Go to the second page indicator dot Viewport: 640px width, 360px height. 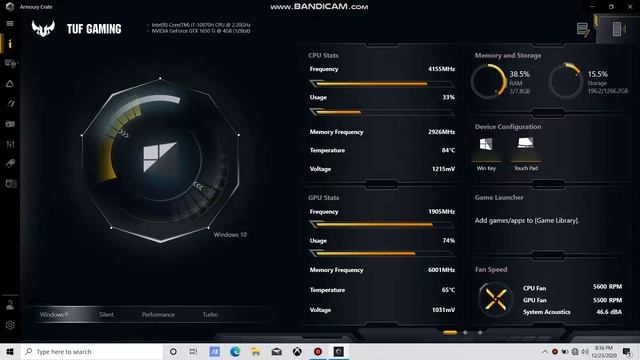pyautogui.click(x=465, y=333)
